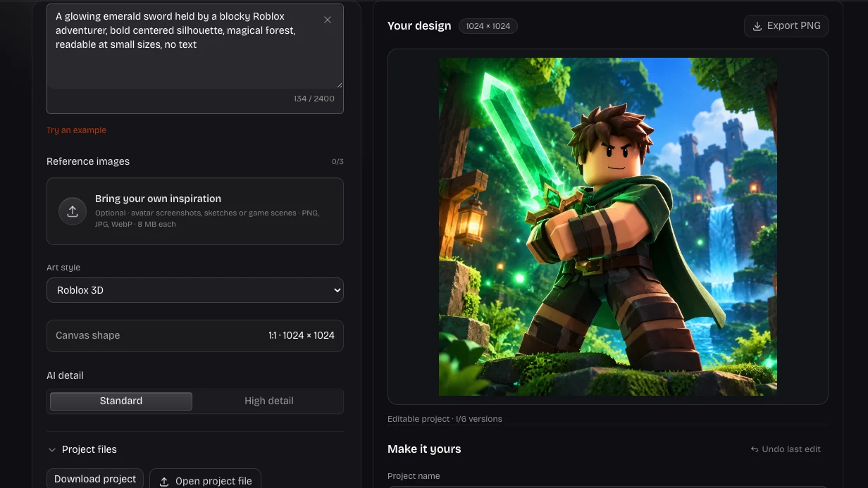The height and width of the screenshot is (488, 868).
Task: Click the undo arrow icon beside Undo last edit
Action: click(x=755, y=449)
